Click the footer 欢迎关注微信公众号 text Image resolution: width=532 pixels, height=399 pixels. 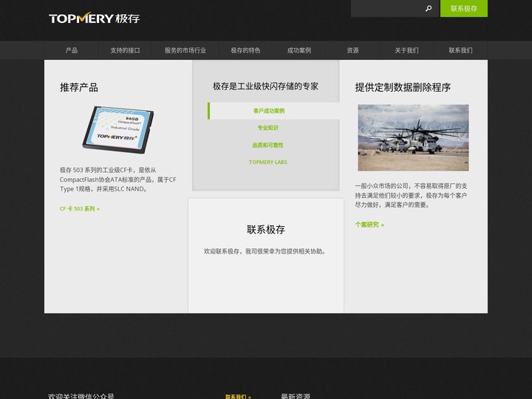[x=81, y=396]
